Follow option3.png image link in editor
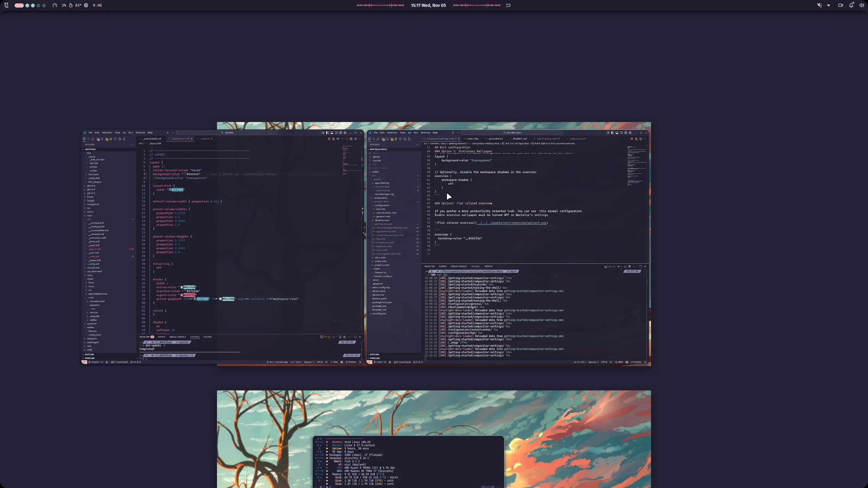The width and height of the screenshot is (868, 488). tap(511, 223)
